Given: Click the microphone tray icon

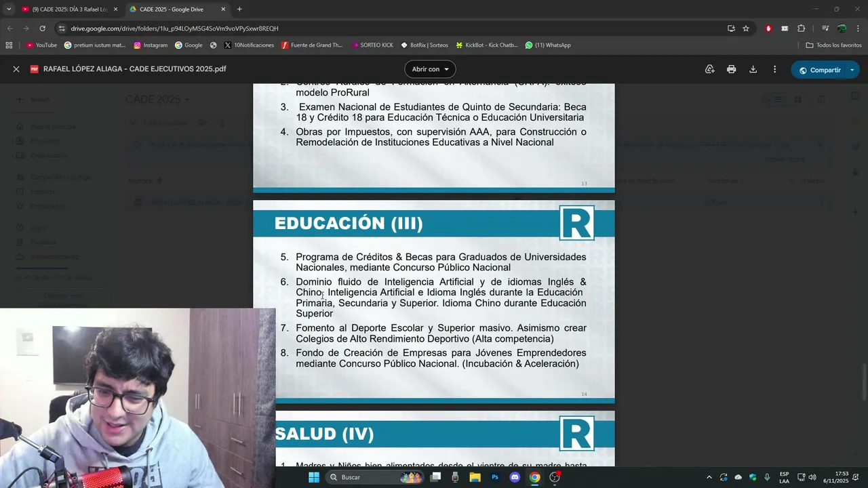Looking at the screenshot, I should click(767, 477).
